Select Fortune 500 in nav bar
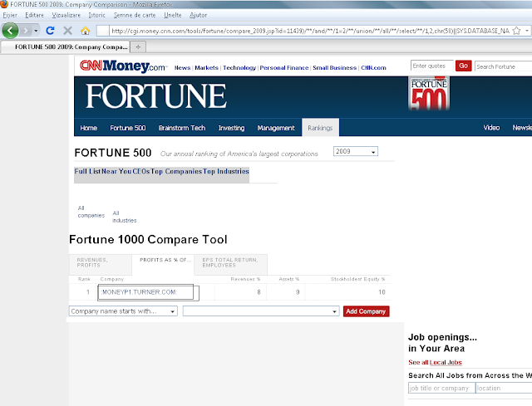 (x=127, y=128)
